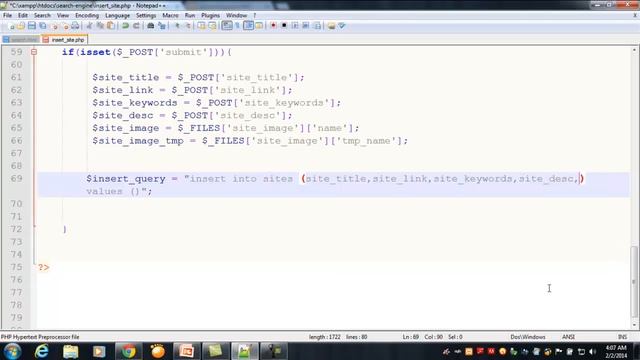Image resolution: width=640 pixels, height=360 pixels.
Task: Click 'length : 1722' in status bar
Action: coord(324,337)
